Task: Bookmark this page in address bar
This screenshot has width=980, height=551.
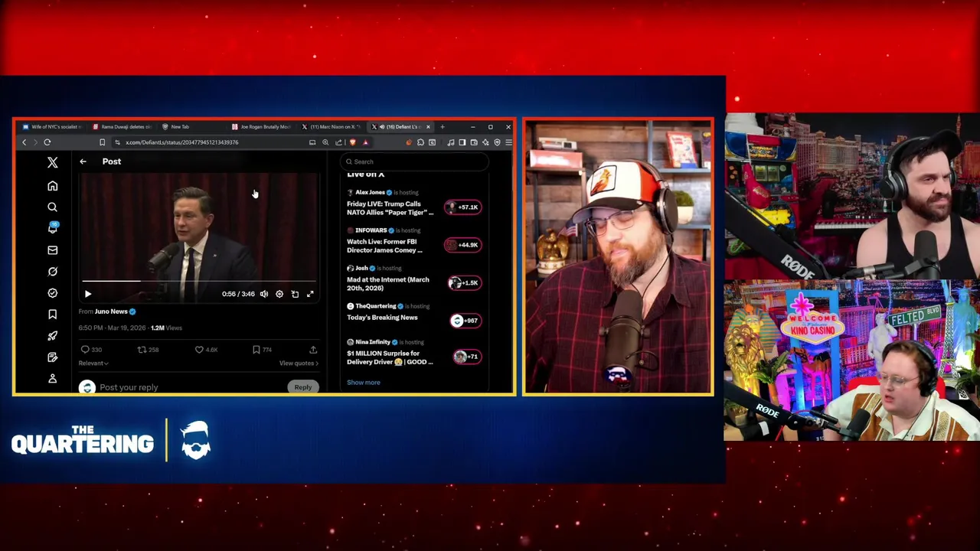Action: 102,142
